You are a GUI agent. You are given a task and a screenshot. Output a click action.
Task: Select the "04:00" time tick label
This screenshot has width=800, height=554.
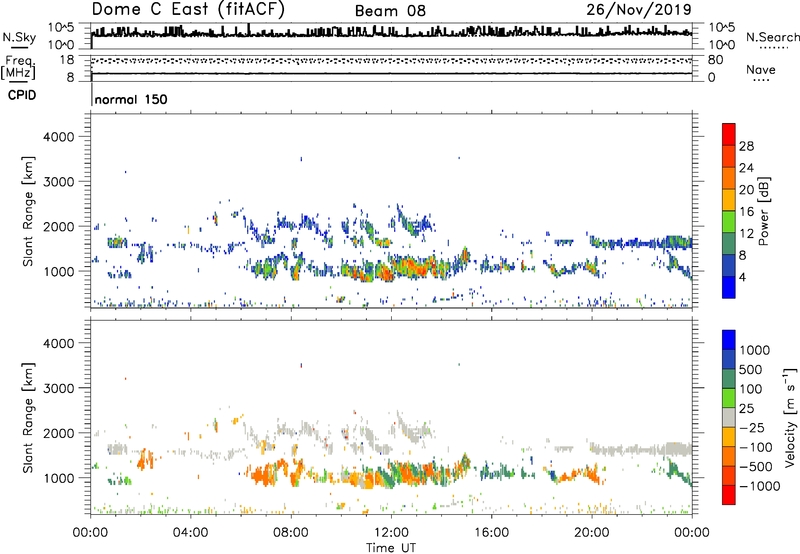coord(191,533)
